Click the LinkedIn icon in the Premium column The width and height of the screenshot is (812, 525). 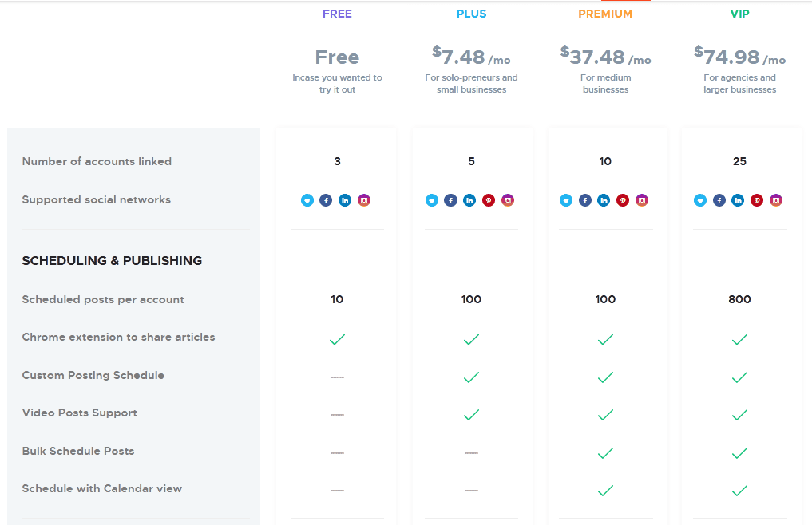(x=604, y=200)
